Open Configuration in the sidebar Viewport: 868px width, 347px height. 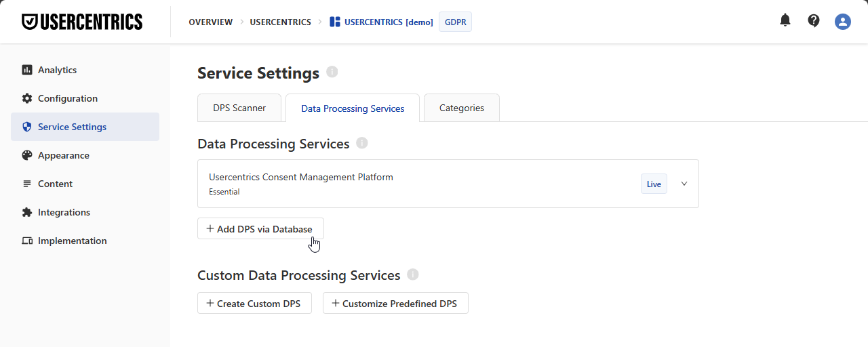85,98
